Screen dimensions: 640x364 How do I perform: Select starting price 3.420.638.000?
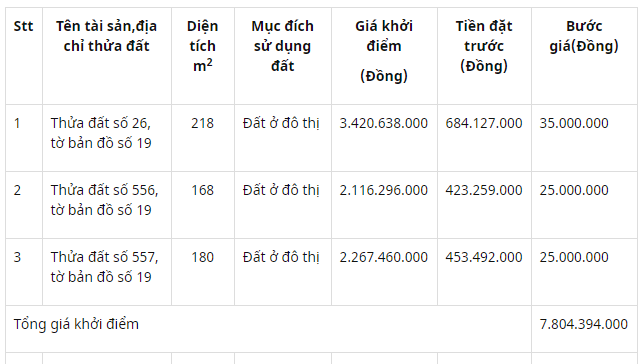(x=384, y=123)
